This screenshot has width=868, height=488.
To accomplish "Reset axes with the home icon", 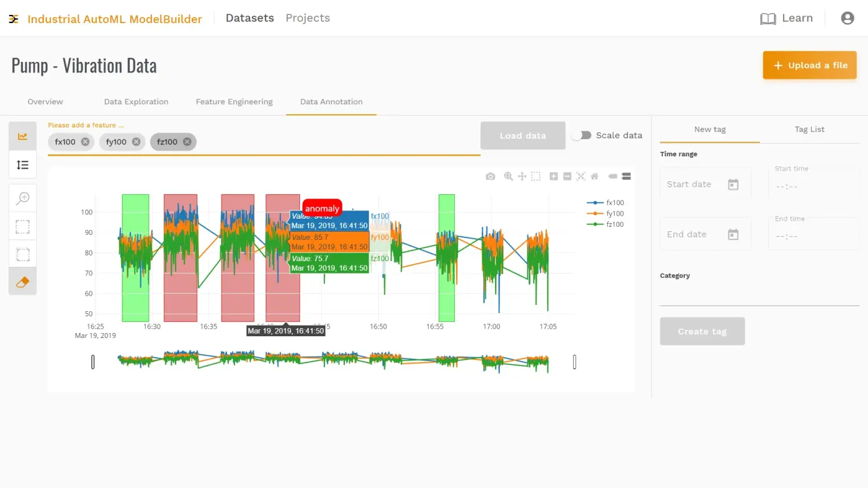I will tap(594, 177).
